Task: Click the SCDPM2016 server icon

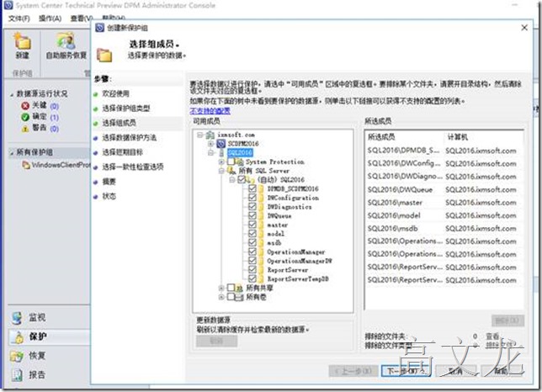Action: tap(221, 144)
